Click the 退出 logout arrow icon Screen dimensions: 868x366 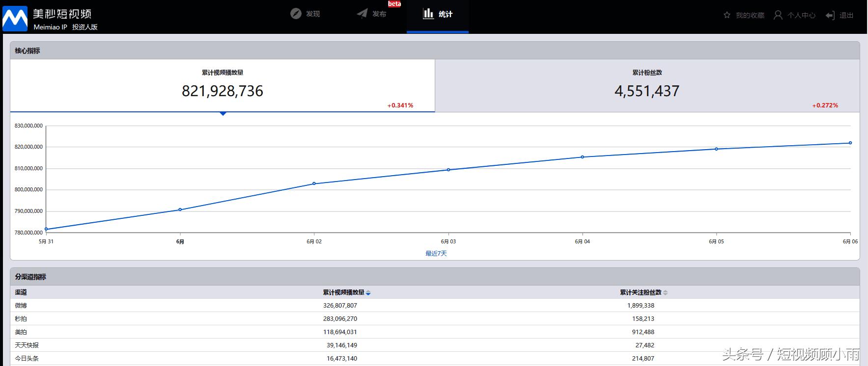[x=830, y=16]
